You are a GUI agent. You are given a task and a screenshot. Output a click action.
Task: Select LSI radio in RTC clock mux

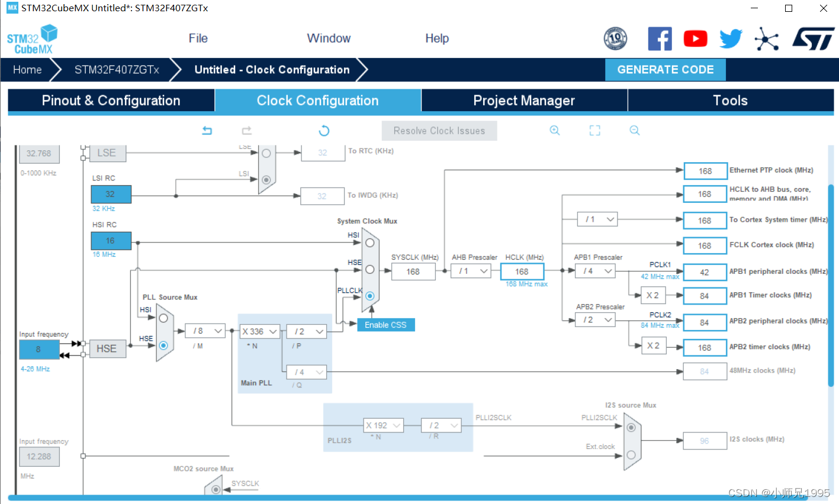[266, 179]
